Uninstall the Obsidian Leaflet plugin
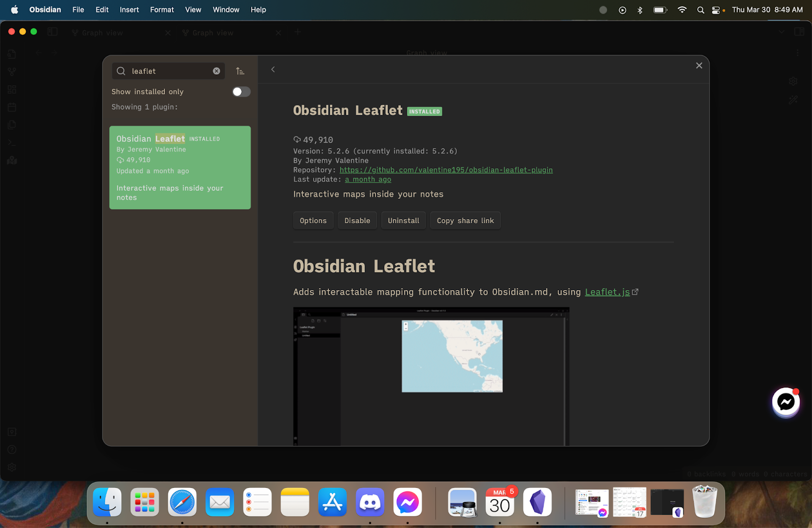The image size is (812, 528). pyautogui.click(x=403, y=221)
